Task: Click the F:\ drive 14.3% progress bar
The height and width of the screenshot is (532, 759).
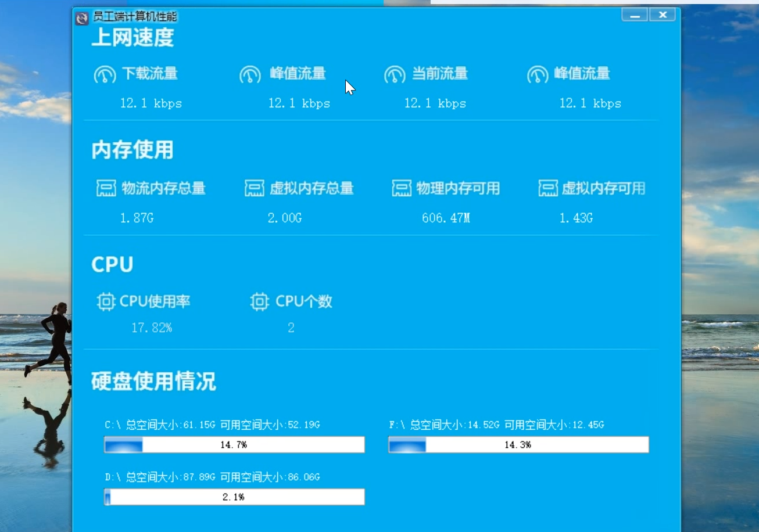Action: [518, 444]
